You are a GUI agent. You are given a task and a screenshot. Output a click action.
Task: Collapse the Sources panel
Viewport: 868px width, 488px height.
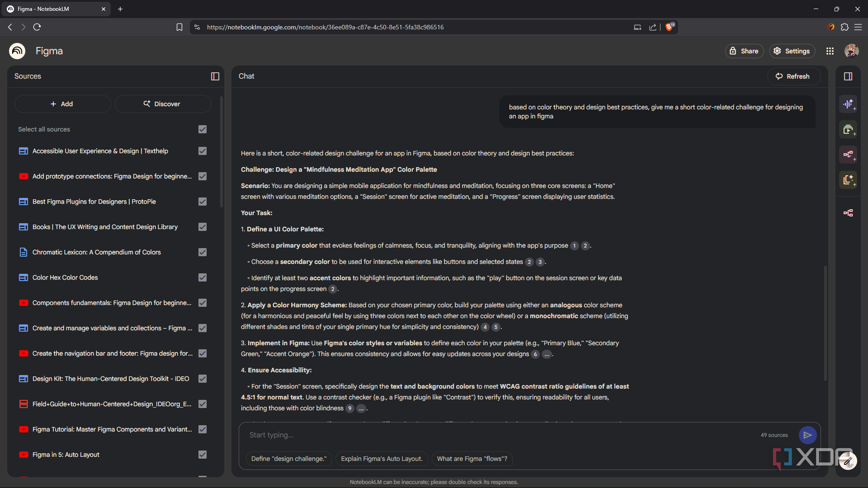click(x=215, y=76)
